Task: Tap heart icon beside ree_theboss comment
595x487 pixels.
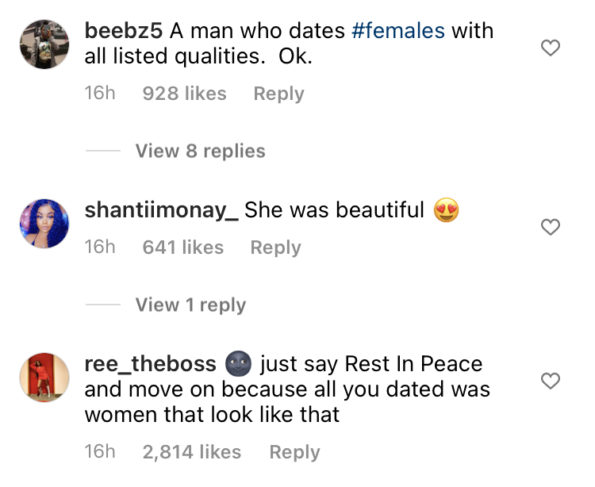Action: coord(550,381)
